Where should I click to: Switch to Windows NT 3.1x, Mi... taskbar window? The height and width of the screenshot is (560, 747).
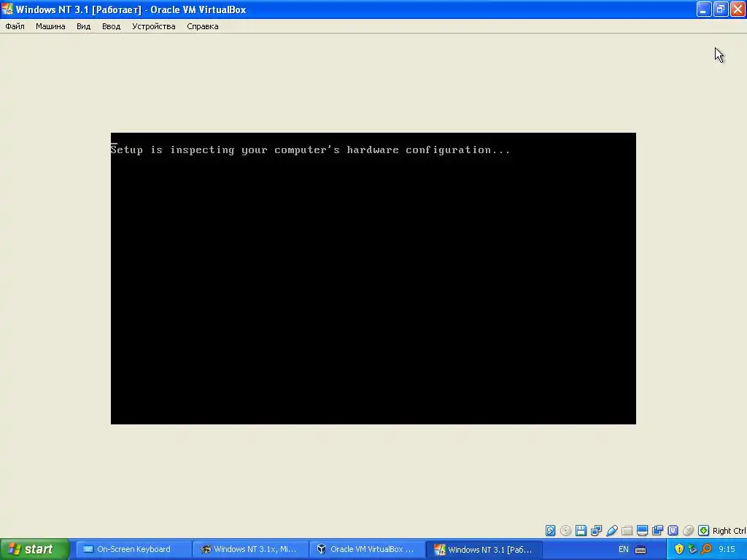click(251, 549)
